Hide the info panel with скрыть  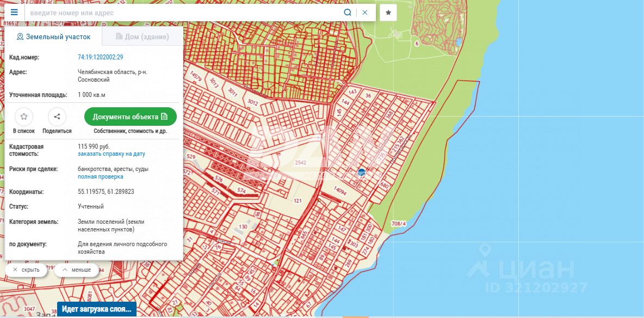point(26,270)
